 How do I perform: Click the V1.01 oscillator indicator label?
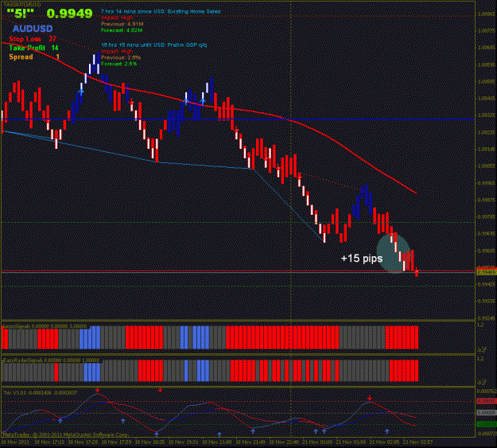tap(41, 393)
